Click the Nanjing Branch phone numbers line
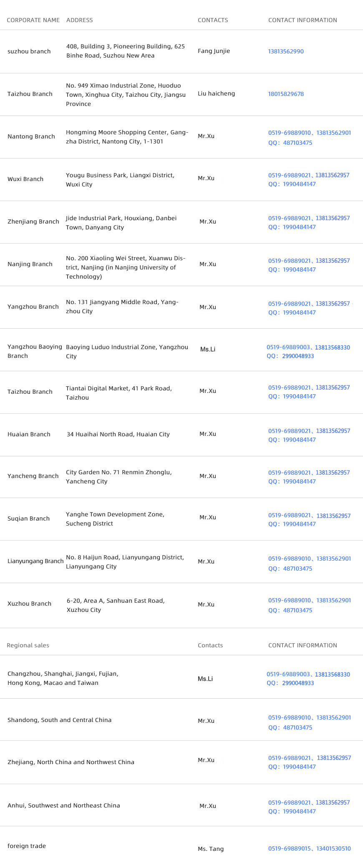Screen dimensions: 363x868 tap(309, 261)
